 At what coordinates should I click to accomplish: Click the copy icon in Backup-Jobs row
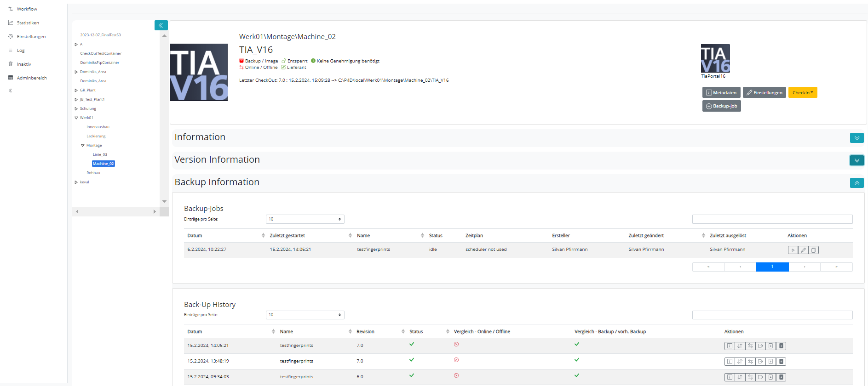point(813,250)
